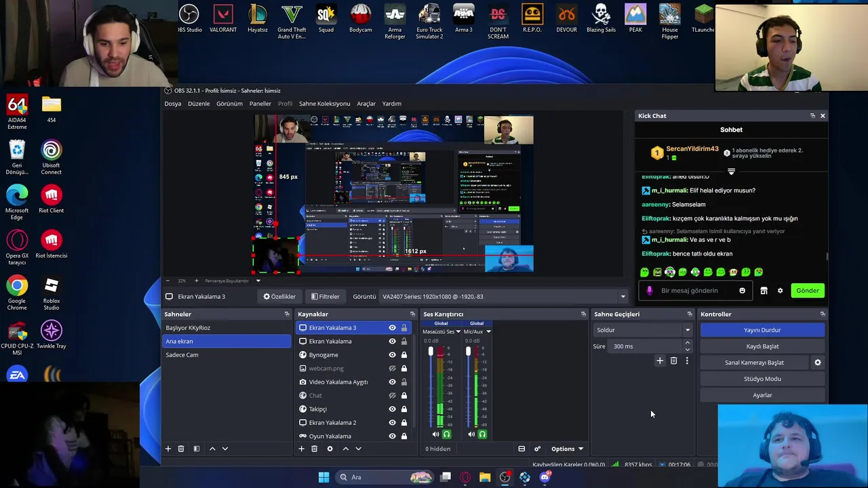Add a new scene with the Sahneler plus icon

[x=168, y=449]
